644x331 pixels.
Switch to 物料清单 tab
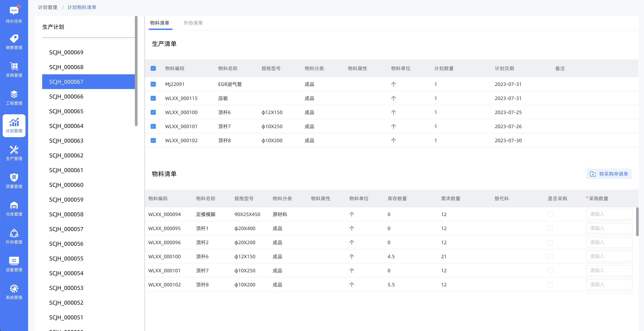[160, 23]
